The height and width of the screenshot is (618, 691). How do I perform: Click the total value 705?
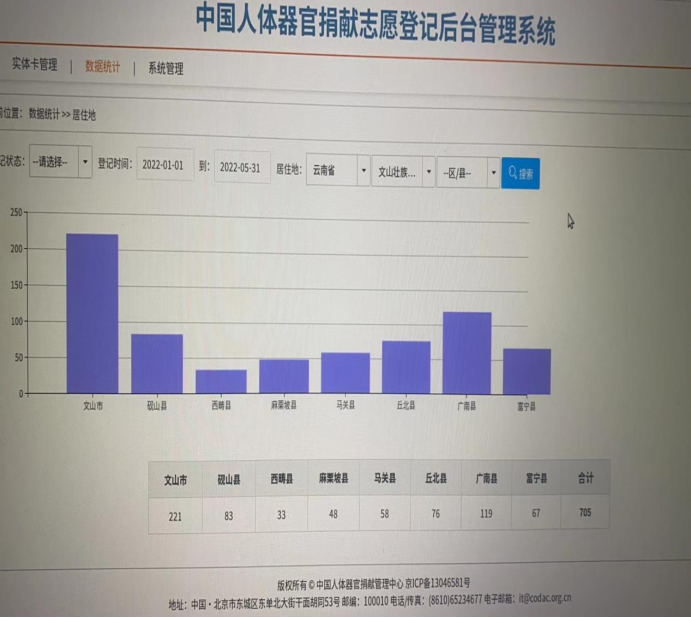[585, 512]
